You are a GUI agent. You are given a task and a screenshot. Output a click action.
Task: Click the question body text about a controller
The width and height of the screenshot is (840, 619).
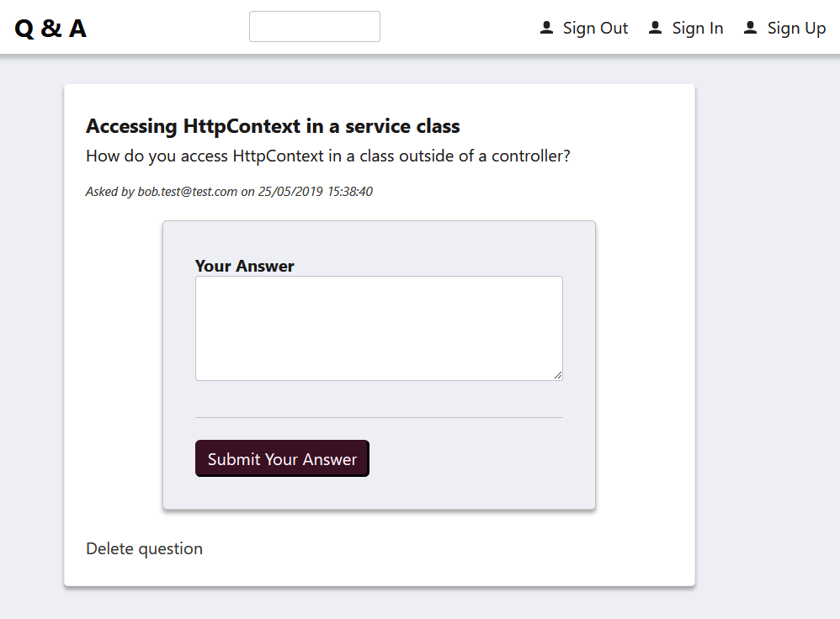point(328,156)
